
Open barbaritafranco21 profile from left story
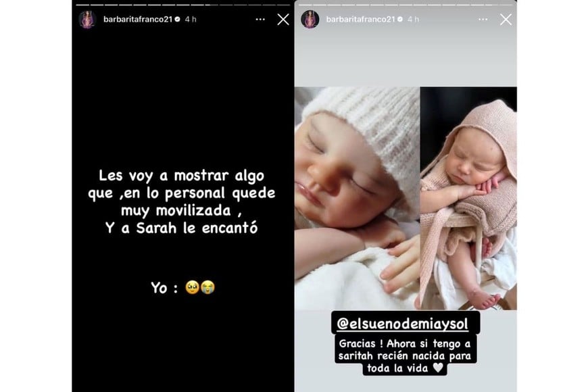[138, 19]
